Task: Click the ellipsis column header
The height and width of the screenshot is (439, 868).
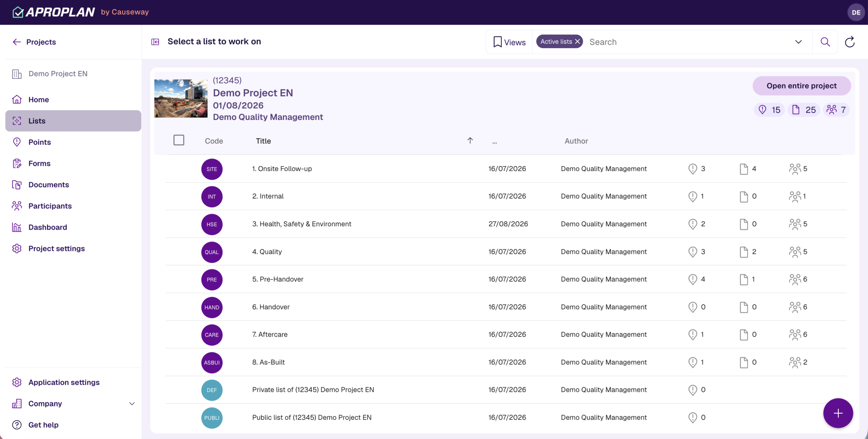Action: pyautogui.click(x=495, y=142)
